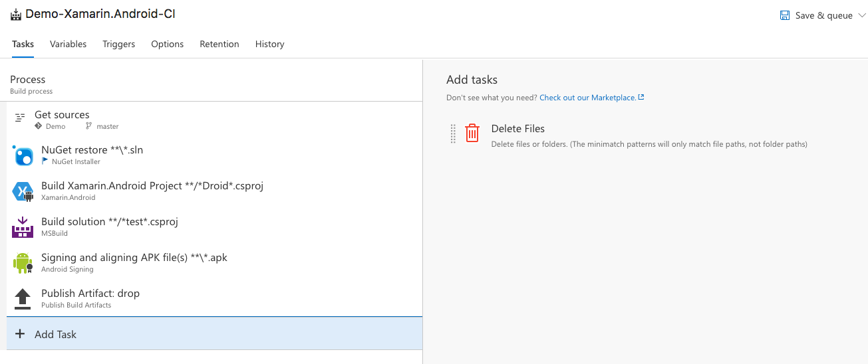Select Signing and aligning APK file(s) task

[214, 263]
